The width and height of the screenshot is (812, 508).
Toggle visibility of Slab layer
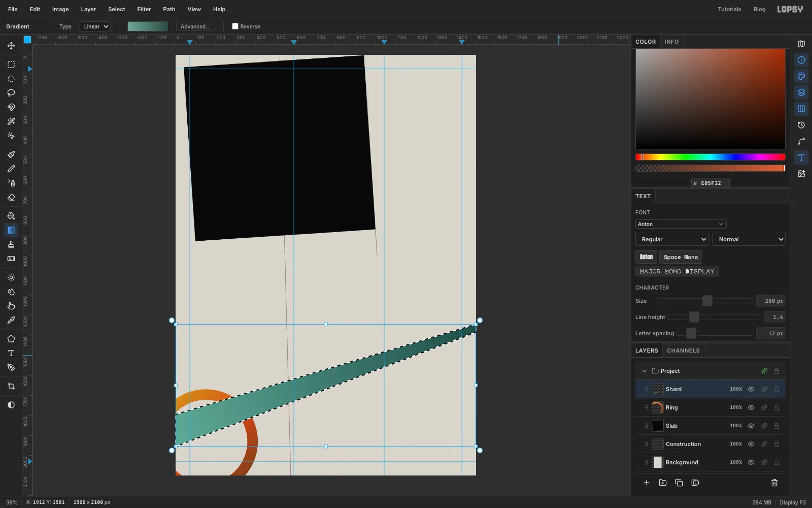(x=751, y=426)
